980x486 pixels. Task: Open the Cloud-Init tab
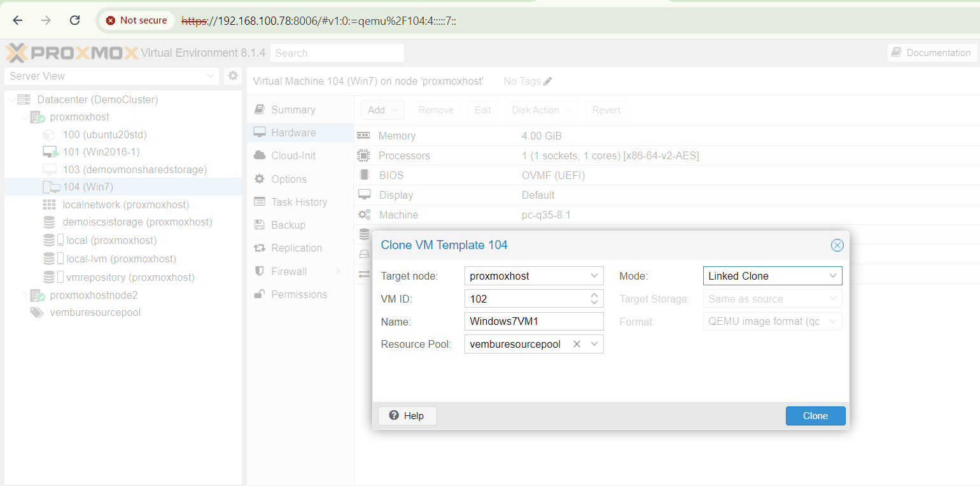pos(300,155)
